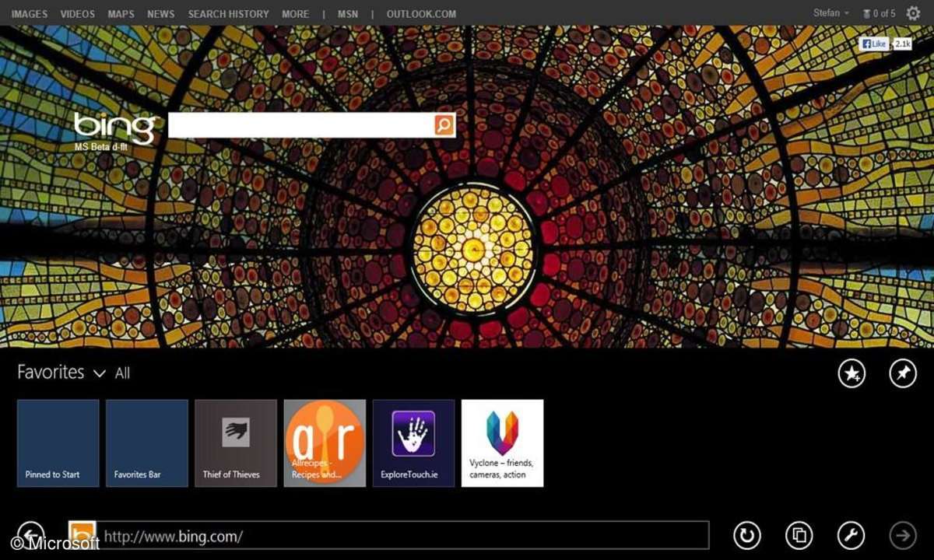Refresh the page using the reload icon

(747, 535)
